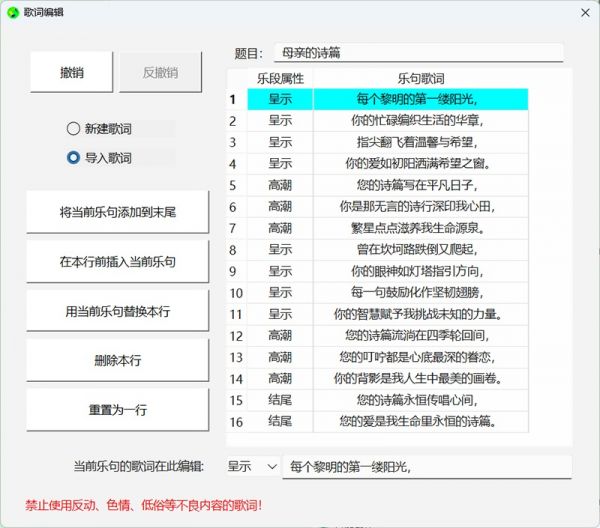
Task: Select lyric row 您的诗篇流淌在四季轮回间
Action: coord(421,336)
